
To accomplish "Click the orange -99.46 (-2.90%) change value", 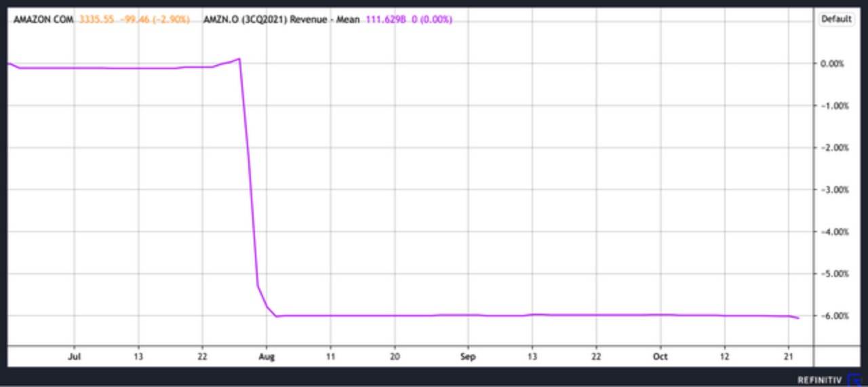I will 155,20.
